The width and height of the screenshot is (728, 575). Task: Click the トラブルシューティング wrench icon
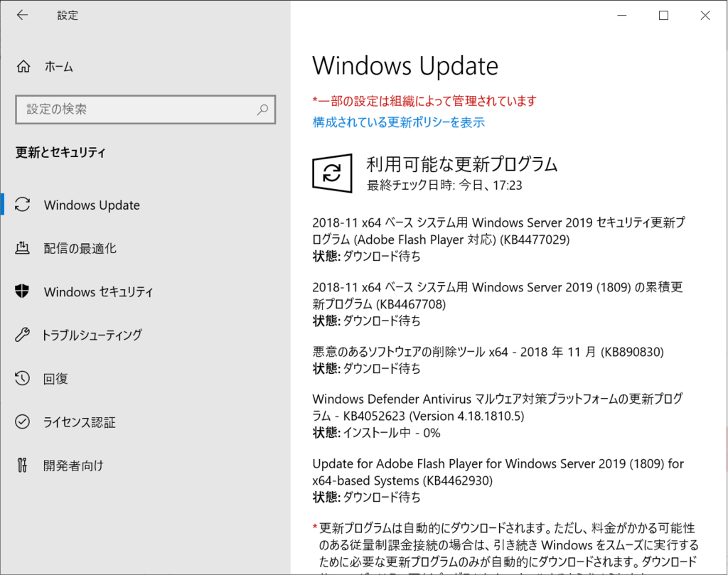click(x=22, y=335)
